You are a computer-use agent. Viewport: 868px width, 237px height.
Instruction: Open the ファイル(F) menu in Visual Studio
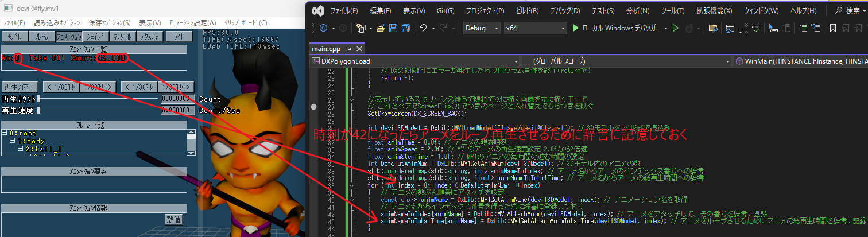(x=344, y=11)
